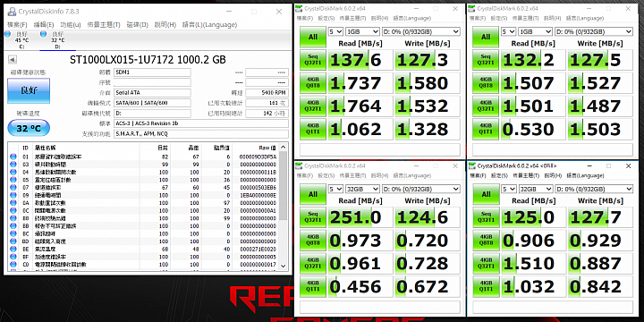Click the blue status orb for attribute 0A
The image size is (644, 322).
[13, 203]
